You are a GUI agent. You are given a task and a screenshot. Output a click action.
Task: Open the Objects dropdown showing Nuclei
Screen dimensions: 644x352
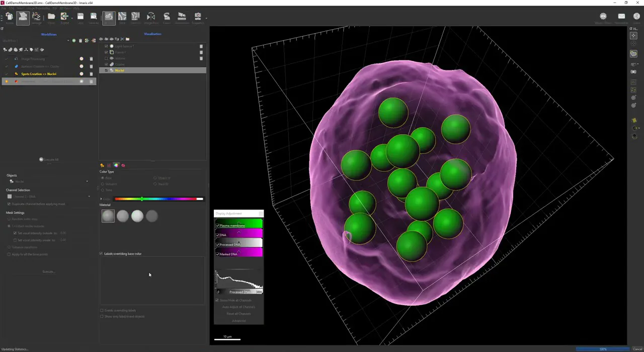click(48, 181)
